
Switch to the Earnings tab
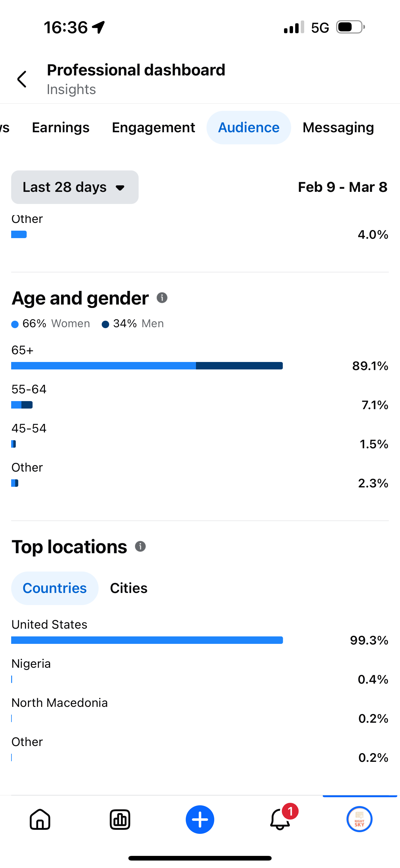tap(60, 128)
